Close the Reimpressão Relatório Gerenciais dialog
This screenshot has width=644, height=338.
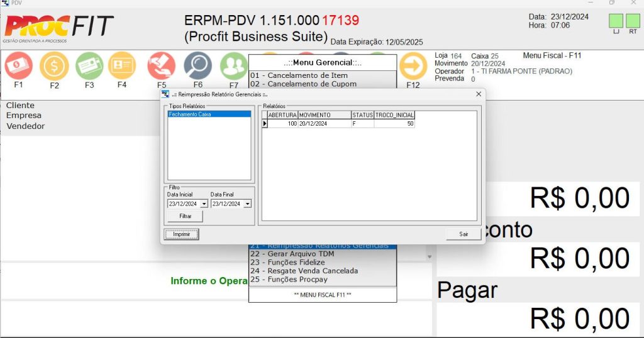pos(479,94)
